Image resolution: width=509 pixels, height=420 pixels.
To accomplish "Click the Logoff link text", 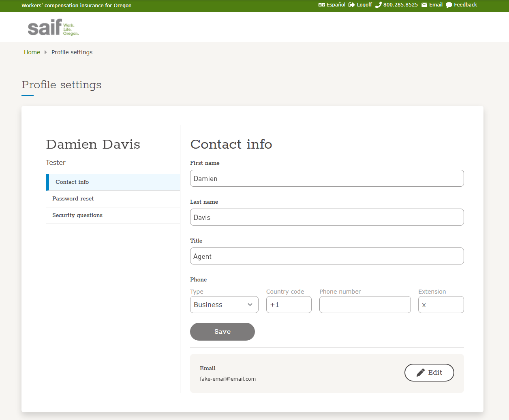I will tap(364, 5).
